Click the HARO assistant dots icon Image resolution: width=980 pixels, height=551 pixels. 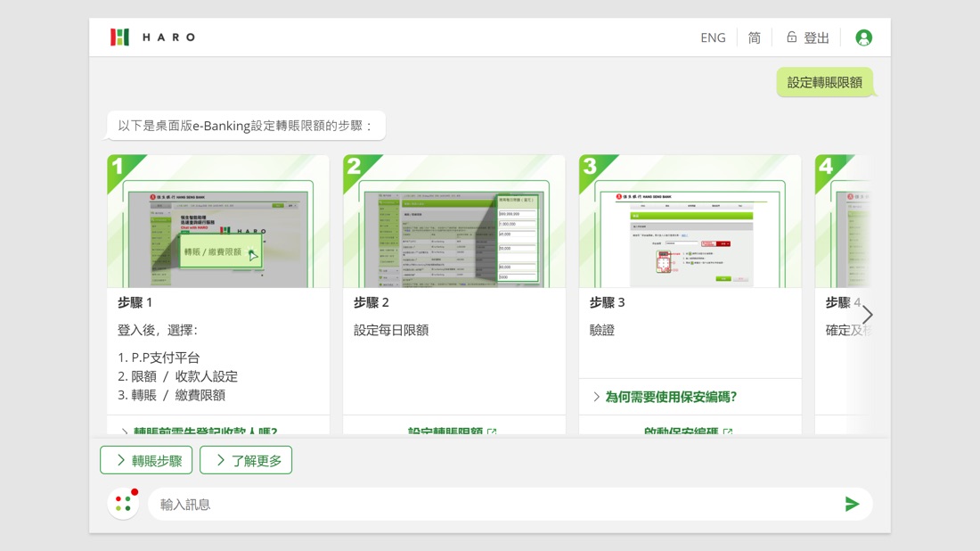(x=123, y=504)
